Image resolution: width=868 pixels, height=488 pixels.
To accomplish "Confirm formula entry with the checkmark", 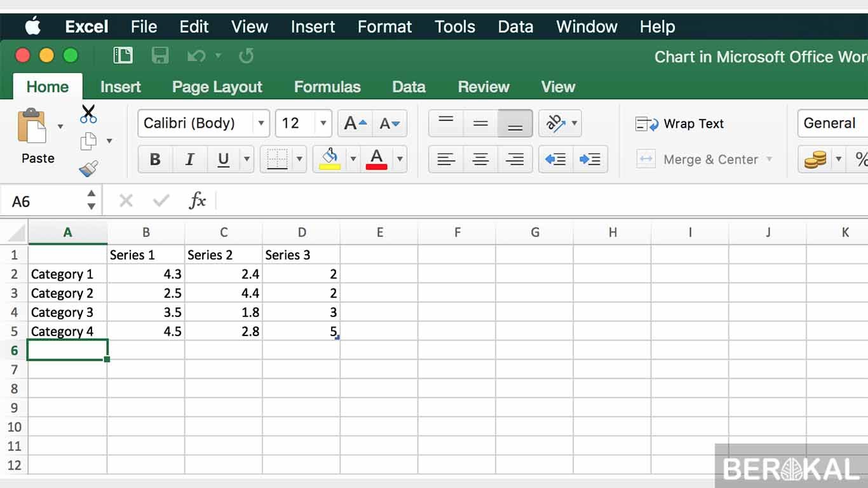I will 161,201.
